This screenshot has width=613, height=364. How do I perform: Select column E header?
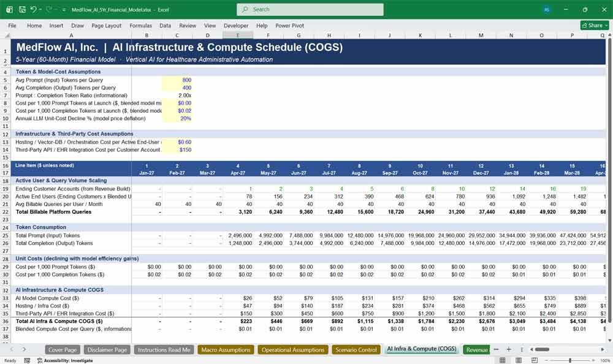(x=238, y=35)
